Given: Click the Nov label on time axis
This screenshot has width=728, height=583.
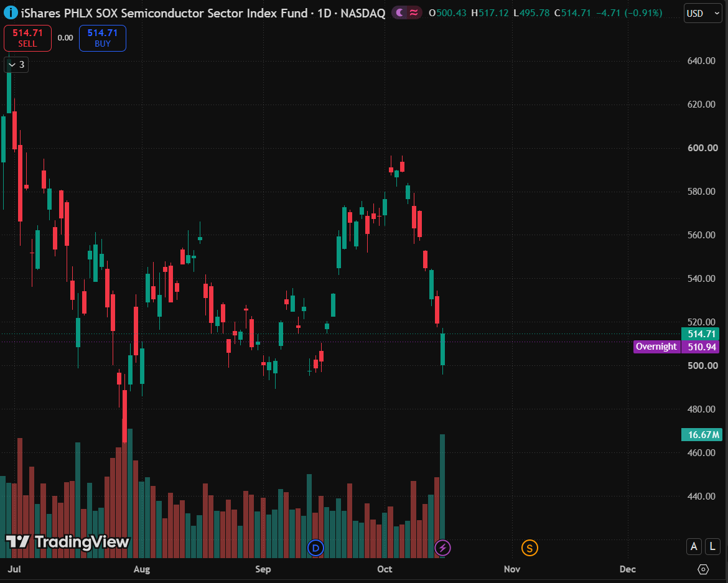Looking at the screenshot, I should click(511, 569).
